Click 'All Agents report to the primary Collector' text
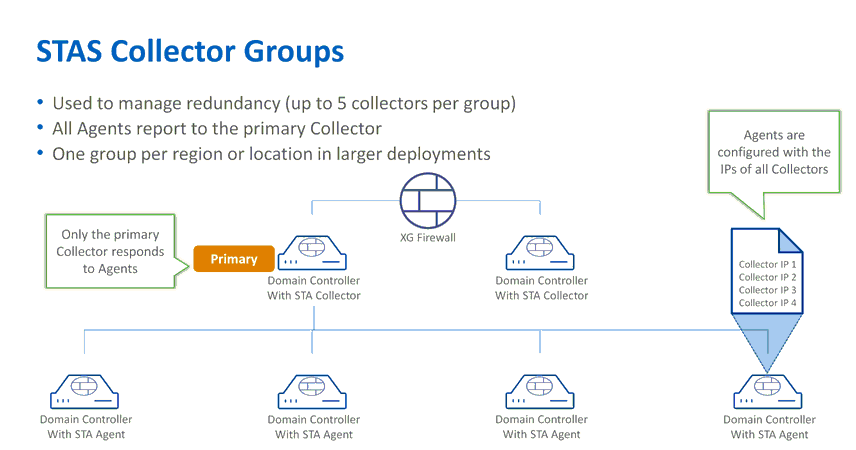 tap(217, 128)
